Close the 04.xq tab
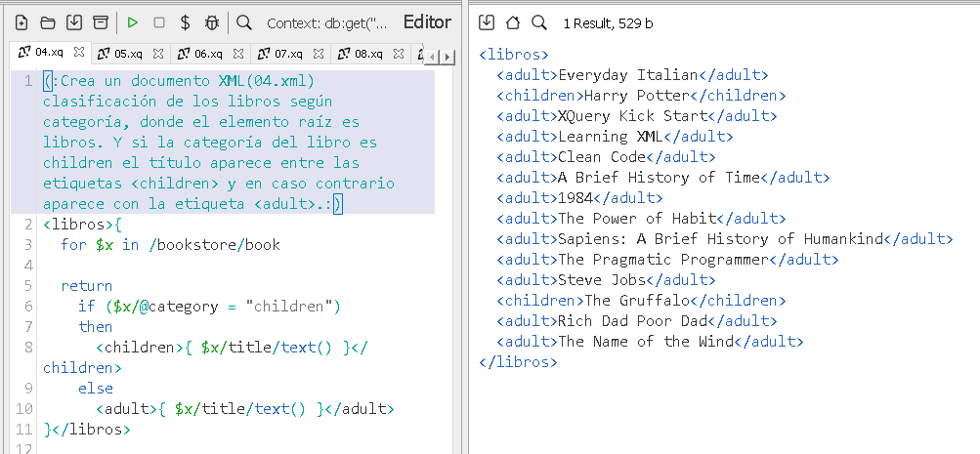The width and height of the screenshot is (980, 454). click(x=79, y=53)
